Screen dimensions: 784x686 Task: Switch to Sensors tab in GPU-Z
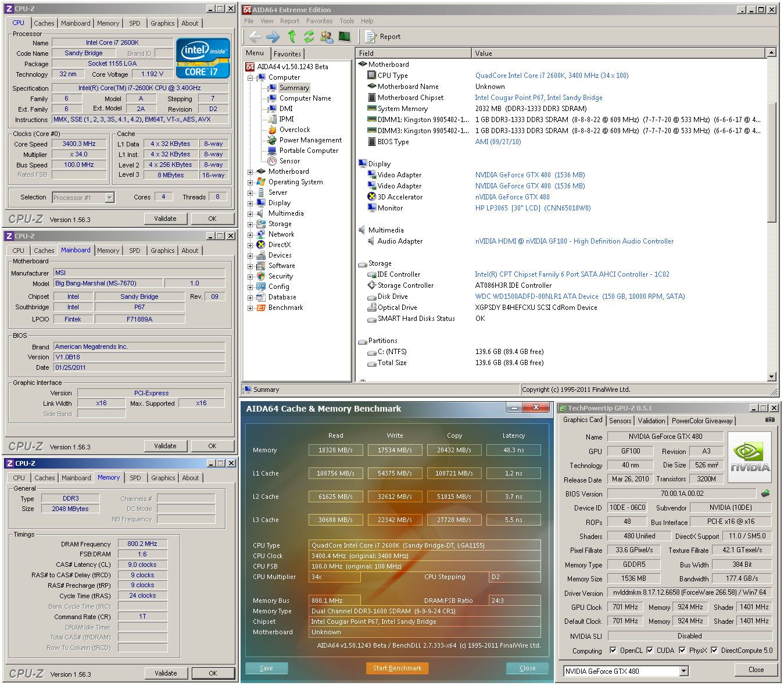(x=620, y=421)
